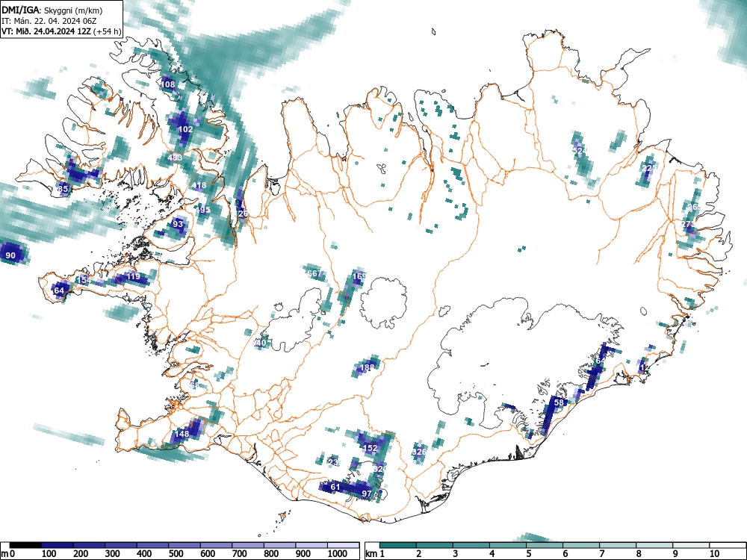This screenshot has width=747, height=560.
Task: Click the 483 visibility value label
Action: (x=175, y=158)
